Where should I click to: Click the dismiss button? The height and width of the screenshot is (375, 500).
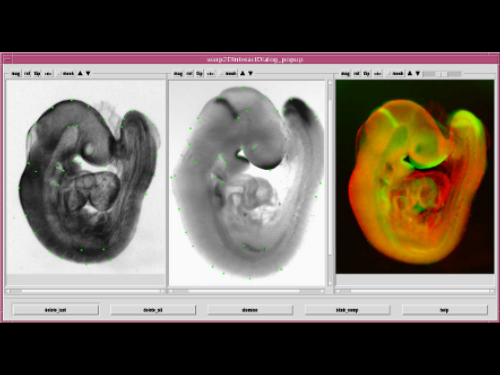pos(250,310)
